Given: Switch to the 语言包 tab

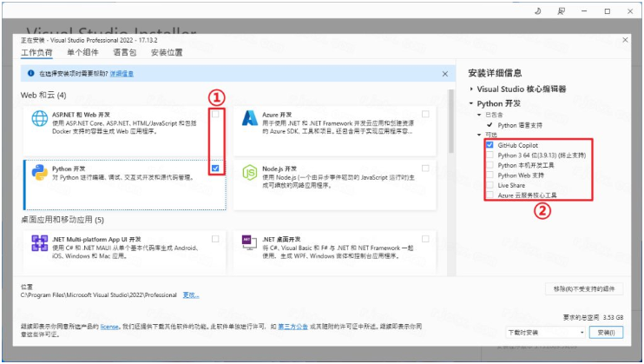Looking at the screenshot, I should [124, 52].
